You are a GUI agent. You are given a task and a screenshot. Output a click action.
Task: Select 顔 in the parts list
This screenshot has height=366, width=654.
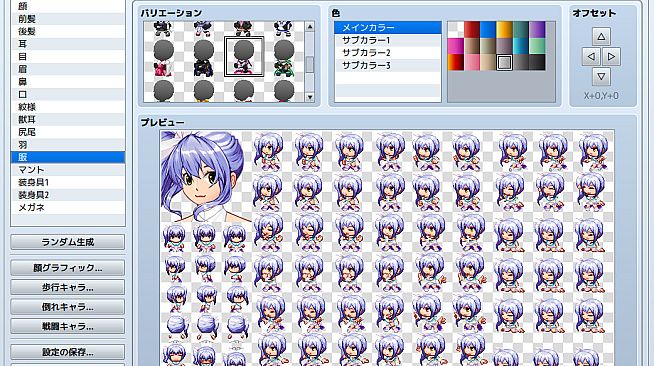pyautogui.click(x=68, y=6)
